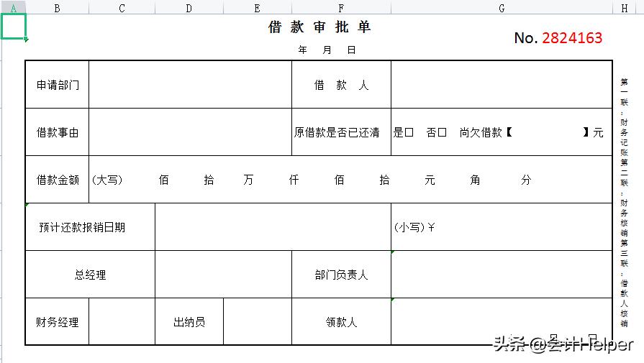
Task: Tick the 否 checkbox square
Action: pos(442,132)
